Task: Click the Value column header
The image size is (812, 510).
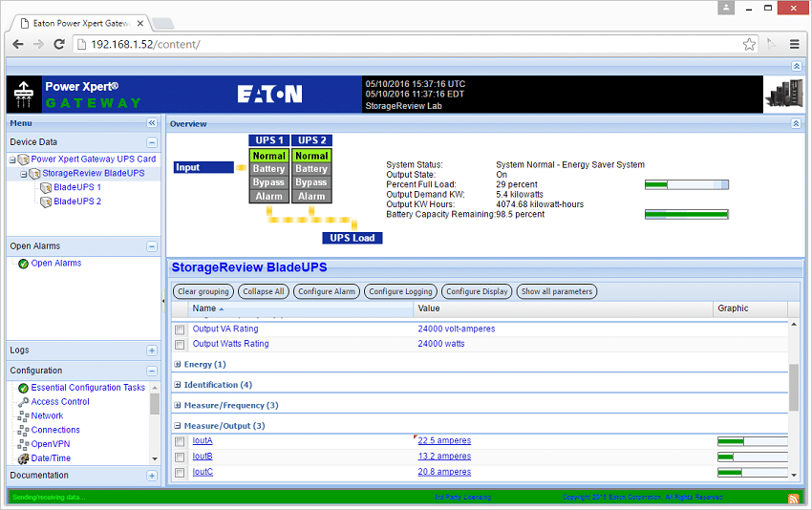Action: click(x=563, y=308)
